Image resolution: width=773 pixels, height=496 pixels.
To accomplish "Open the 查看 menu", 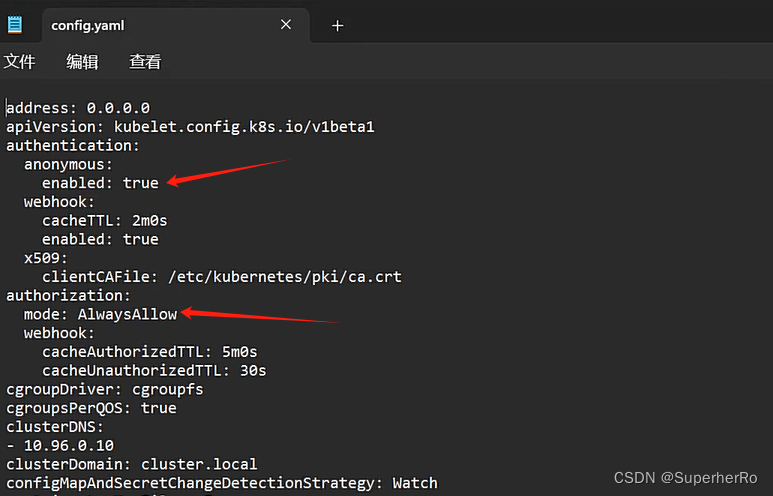I will point(145,62).
